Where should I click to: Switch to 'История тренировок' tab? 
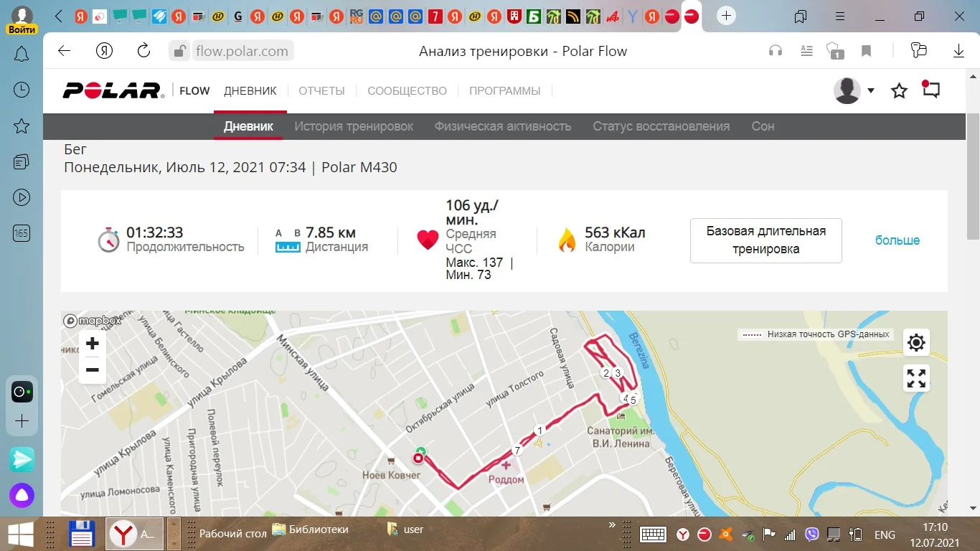click(x=354, y=126)
